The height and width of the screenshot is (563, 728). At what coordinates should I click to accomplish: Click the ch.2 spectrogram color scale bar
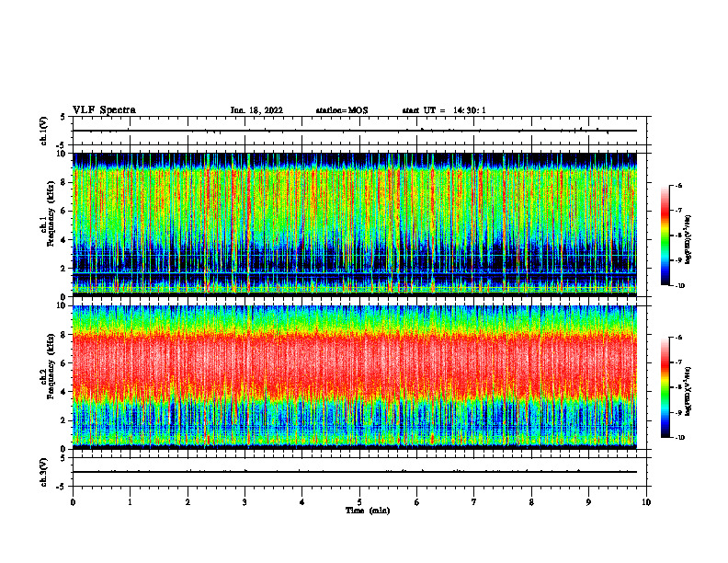665,387
